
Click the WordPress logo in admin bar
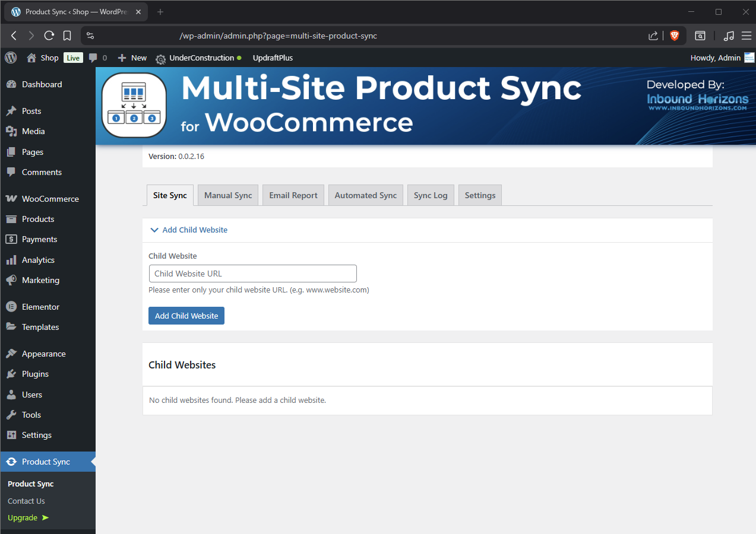coord(11,58)
